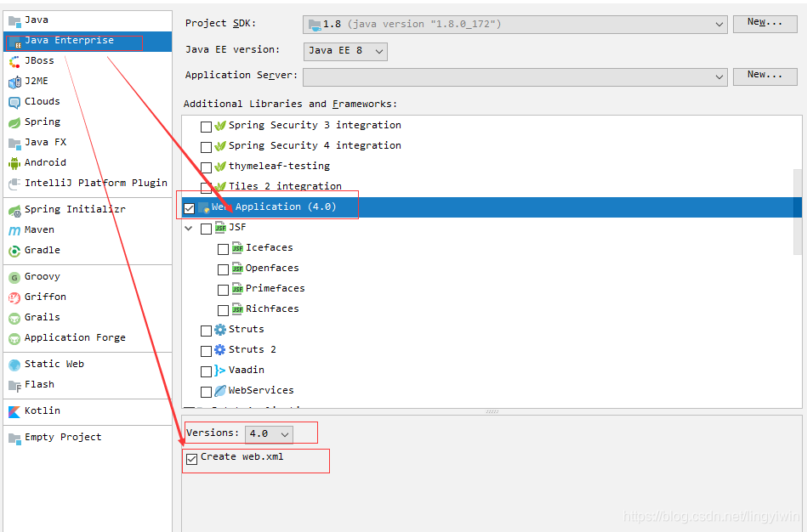Open the Versions 4.0 dropdown

(x=269, y=434)
